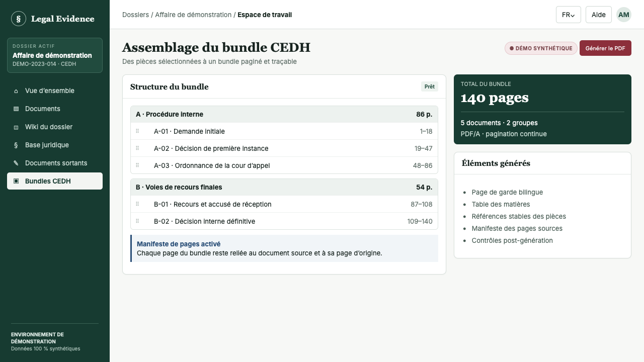Image resolution: width=644 pixels, height=362 pixels.
Task: Open the AM user avatar
Action: pos(624,15)
